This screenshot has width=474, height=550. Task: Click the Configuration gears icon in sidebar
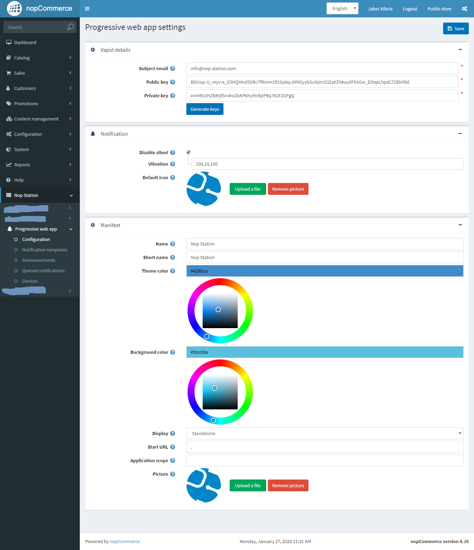(x=9, y=134)
